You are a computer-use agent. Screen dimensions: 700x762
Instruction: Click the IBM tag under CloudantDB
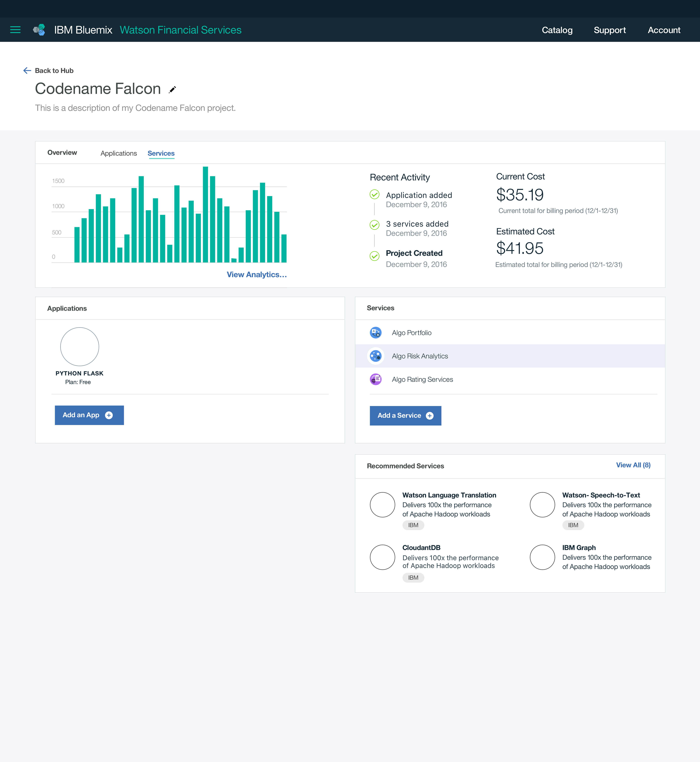[x=413, y=578]
